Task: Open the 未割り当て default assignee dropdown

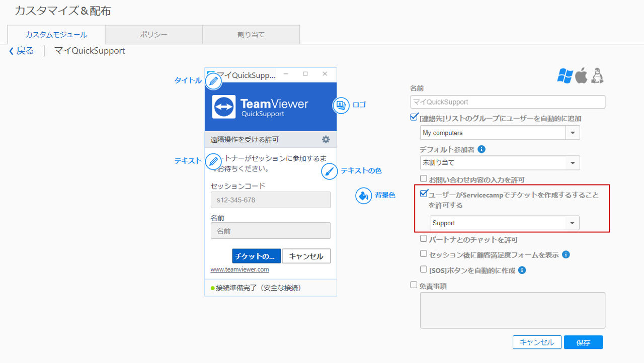Action: pyautogui.click(x=500, y=163)
